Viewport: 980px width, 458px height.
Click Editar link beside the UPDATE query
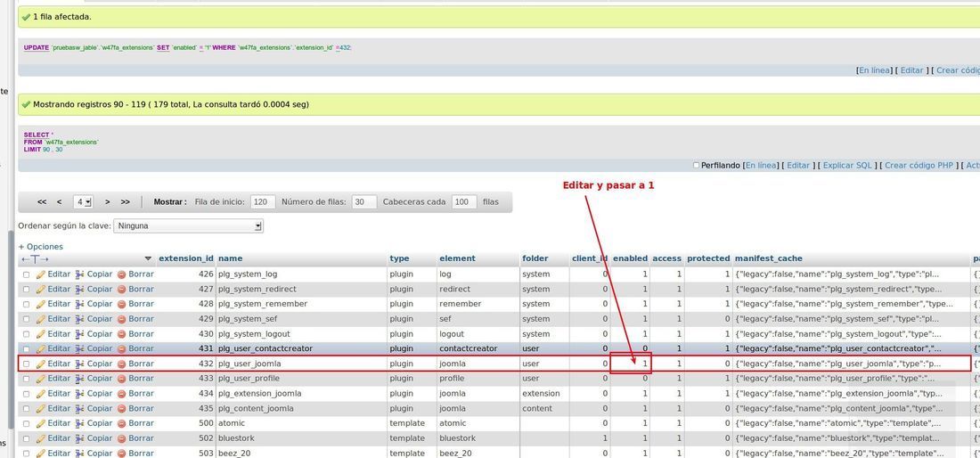click(x=912, y=70)
